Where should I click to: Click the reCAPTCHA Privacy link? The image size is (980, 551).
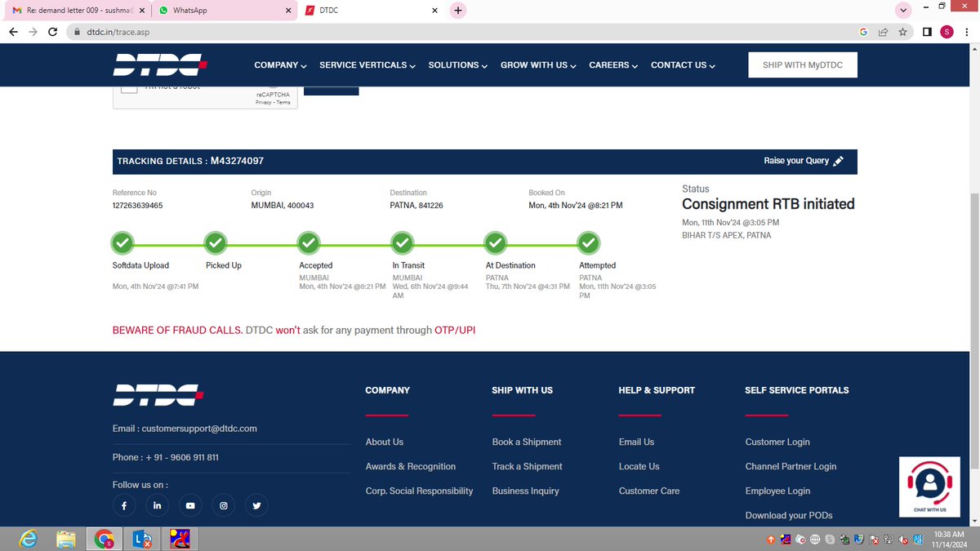pos(263,102)
